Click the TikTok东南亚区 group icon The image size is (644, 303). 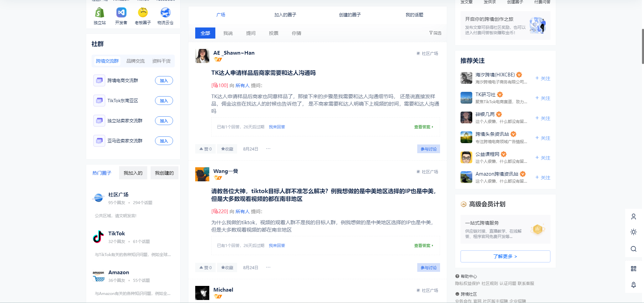pos(99,101)
